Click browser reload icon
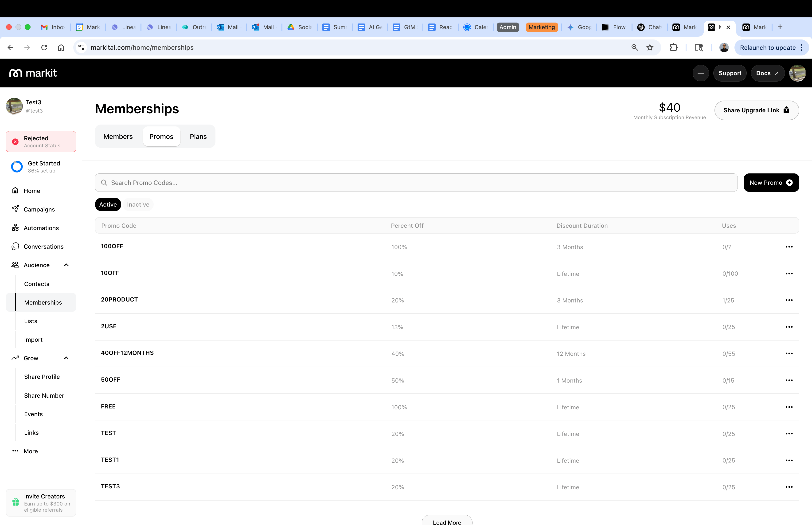Screen dimensions: 812x525 point(44,47)
